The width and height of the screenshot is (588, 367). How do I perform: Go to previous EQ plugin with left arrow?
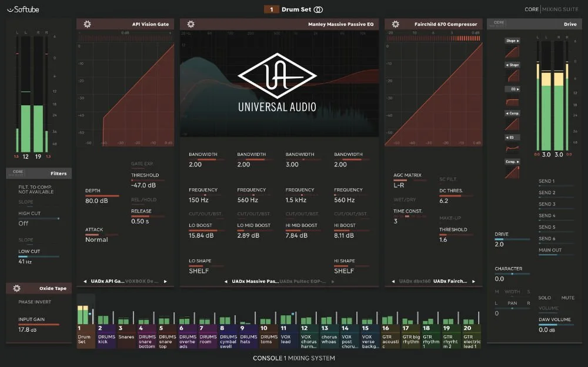(226, 281)
